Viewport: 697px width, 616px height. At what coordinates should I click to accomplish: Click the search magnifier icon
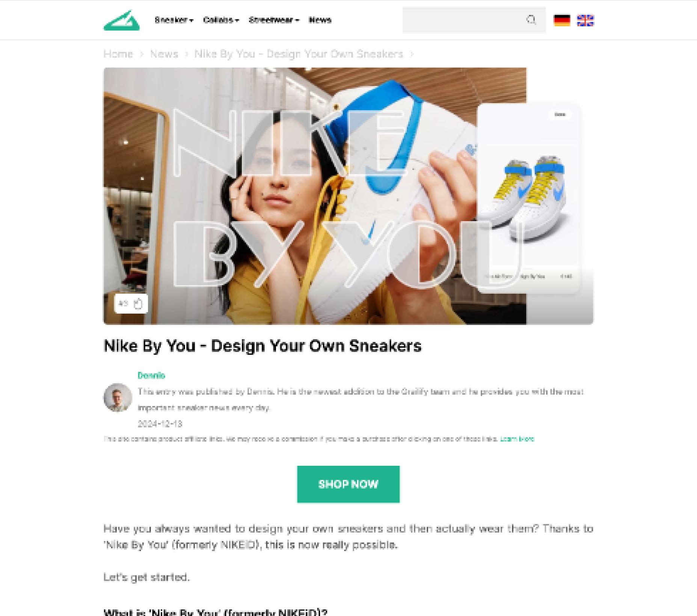[531, 20]
